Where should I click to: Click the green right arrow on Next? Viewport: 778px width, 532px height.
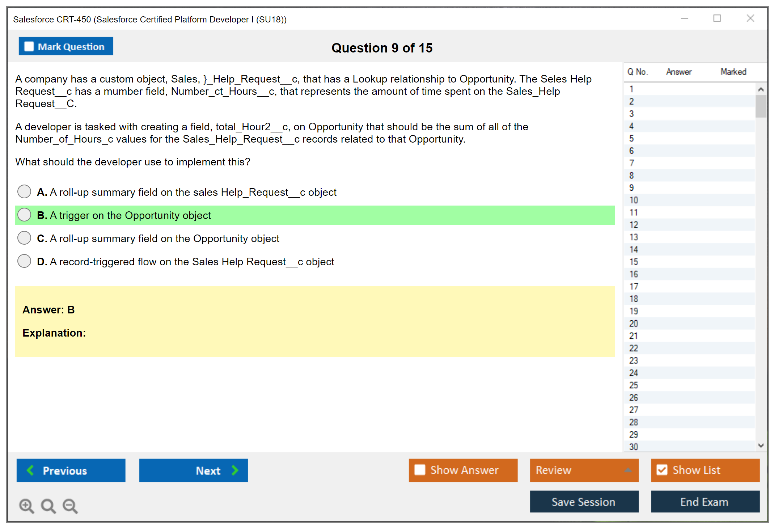click(x=235, y=470)
